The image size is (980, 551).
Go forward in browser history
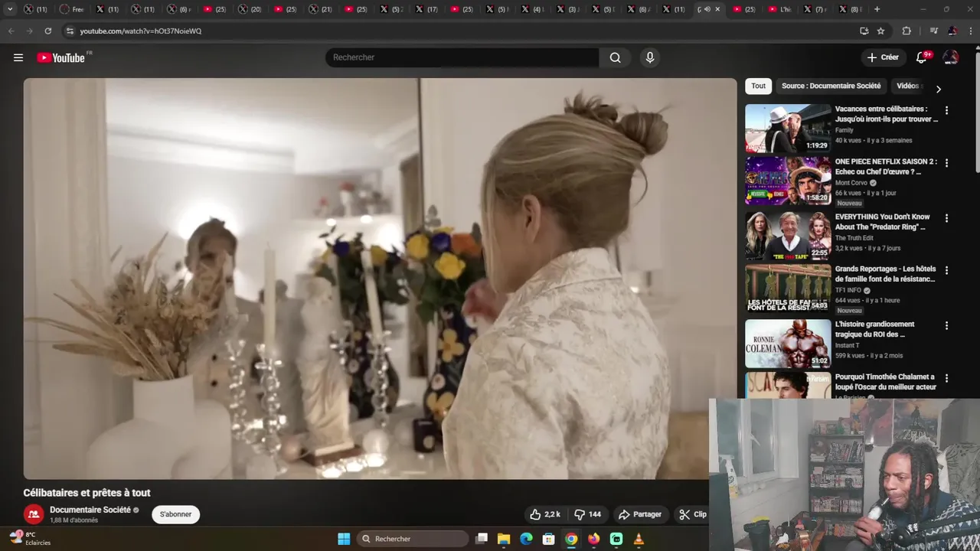pyautogui.click(x=29, y=31)
